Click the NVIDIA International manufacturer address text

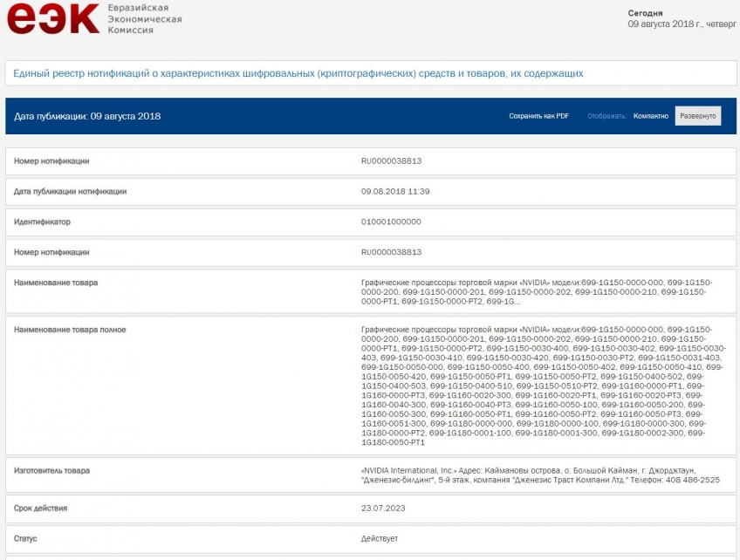(x=540, y=475)
